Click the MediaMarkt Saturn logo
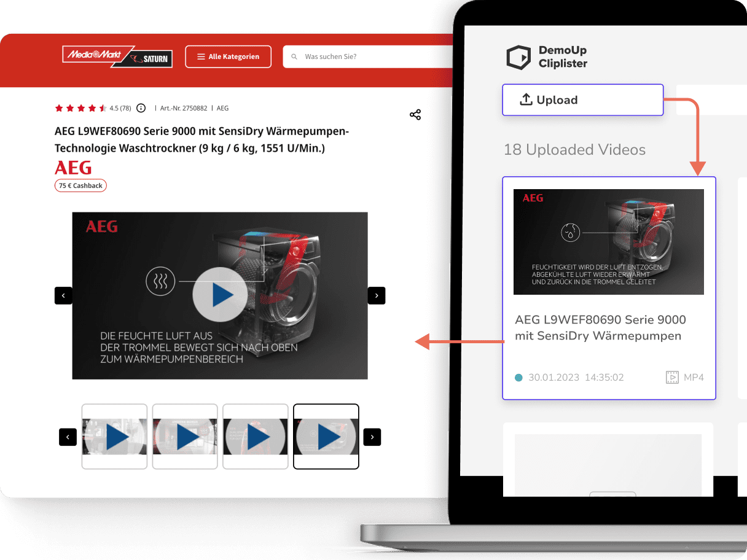 [117, 56]
